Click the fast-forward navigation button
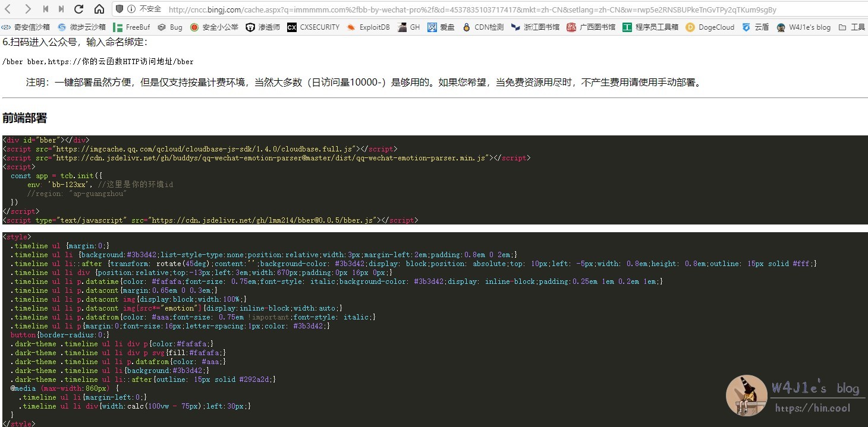The height and width of the screenshot is (427, 868). click(x=61, y=9)
